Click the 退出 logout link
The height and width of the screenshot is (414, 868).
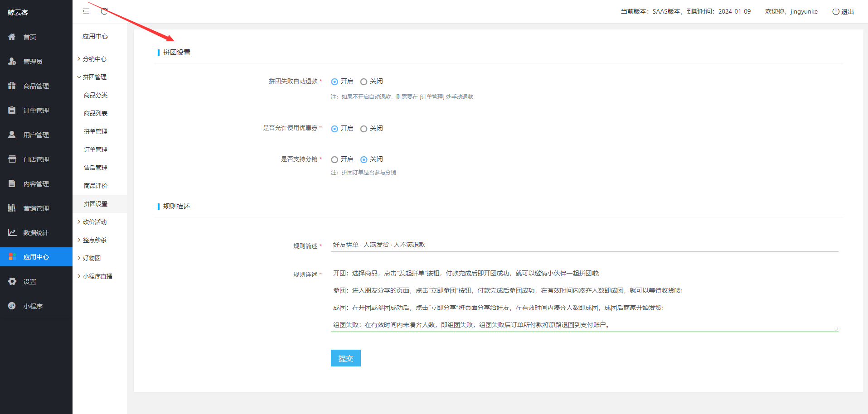click(848, 12)
